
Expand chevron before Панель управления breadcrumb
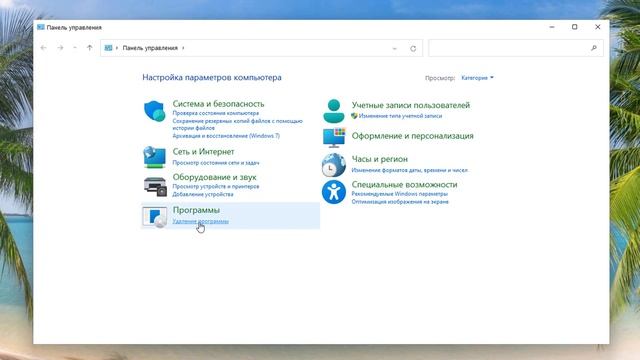pyautogui.click(x=117, y=48)
